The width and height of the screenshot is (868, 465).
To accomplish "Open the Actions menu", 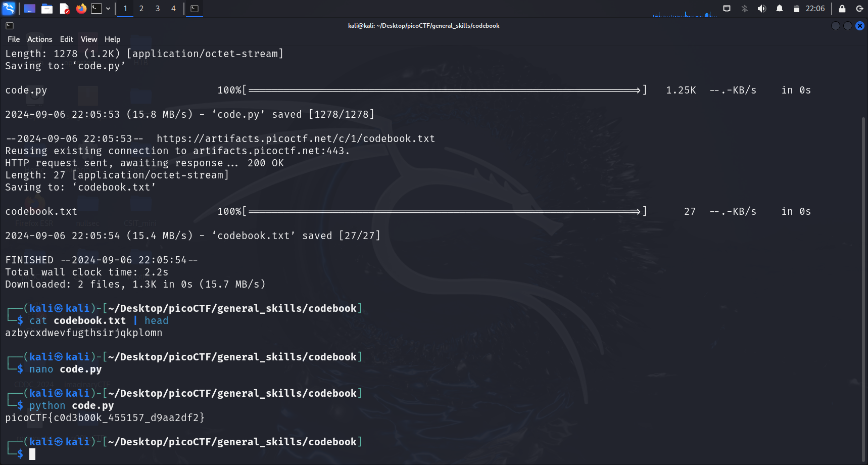I will (39, 39).
